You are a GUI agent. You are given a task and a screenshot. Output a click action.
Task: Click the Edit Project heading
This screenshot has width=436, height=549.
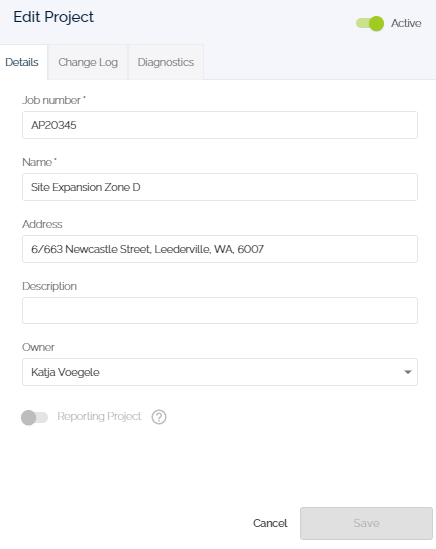53,17
